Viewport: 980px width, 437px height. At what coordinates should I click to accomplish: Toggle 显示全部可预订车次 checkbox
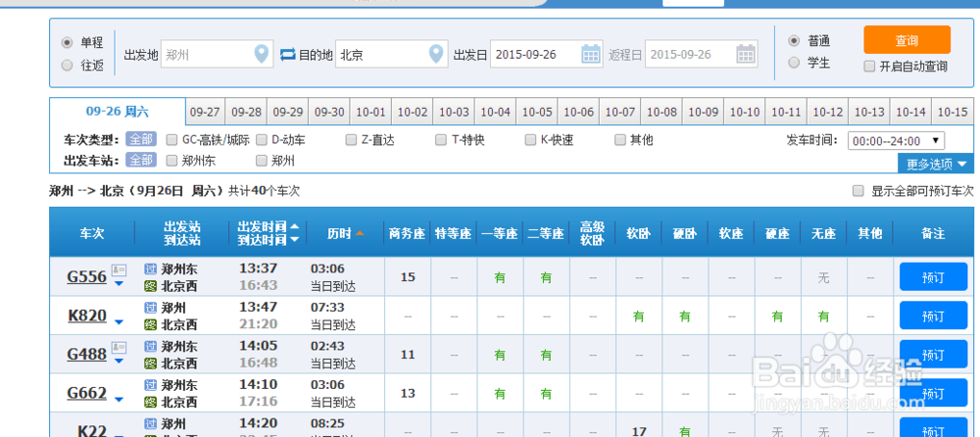pos(858,191)
